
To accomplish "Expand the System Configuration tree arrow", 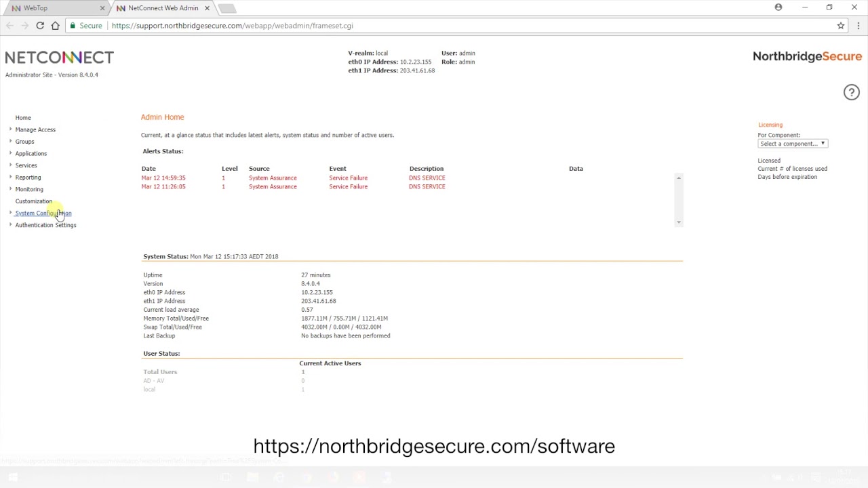I will coord(10,213).
